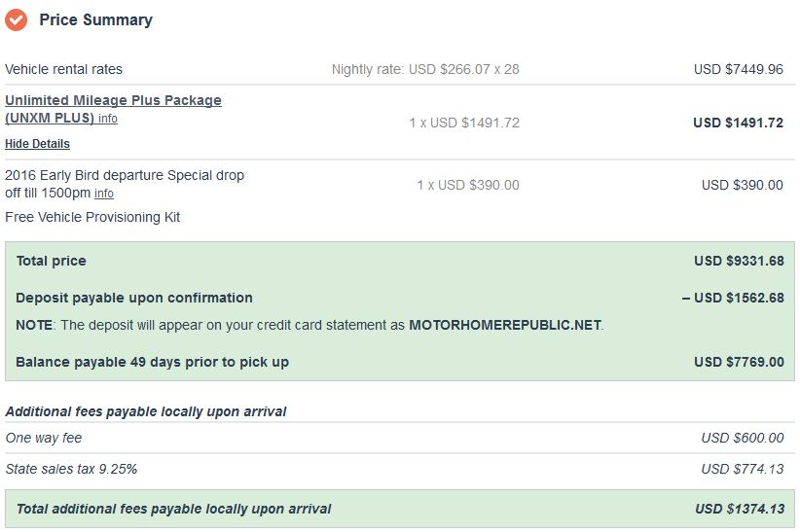Image resolution: width=800 pixels, height=532 pixels.
Task: Click the Vehicle rental rates label
Action: click(x=63, y=69)
